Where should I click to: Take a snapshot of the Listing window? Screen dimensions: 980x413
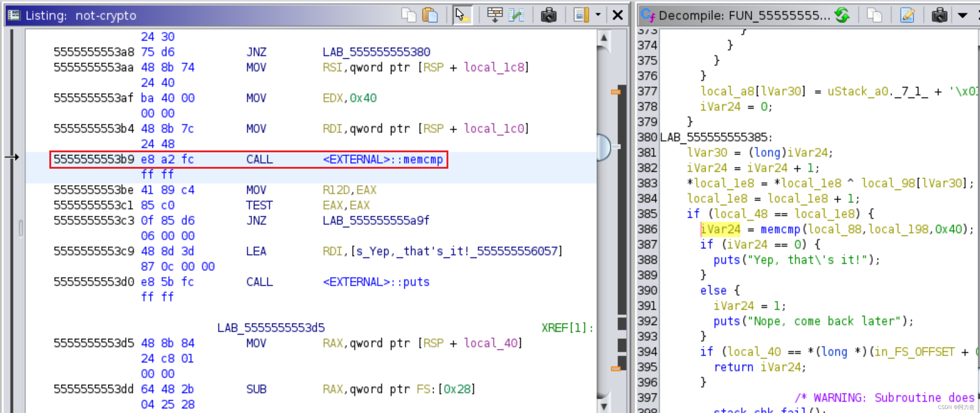[x=548, y=15]
